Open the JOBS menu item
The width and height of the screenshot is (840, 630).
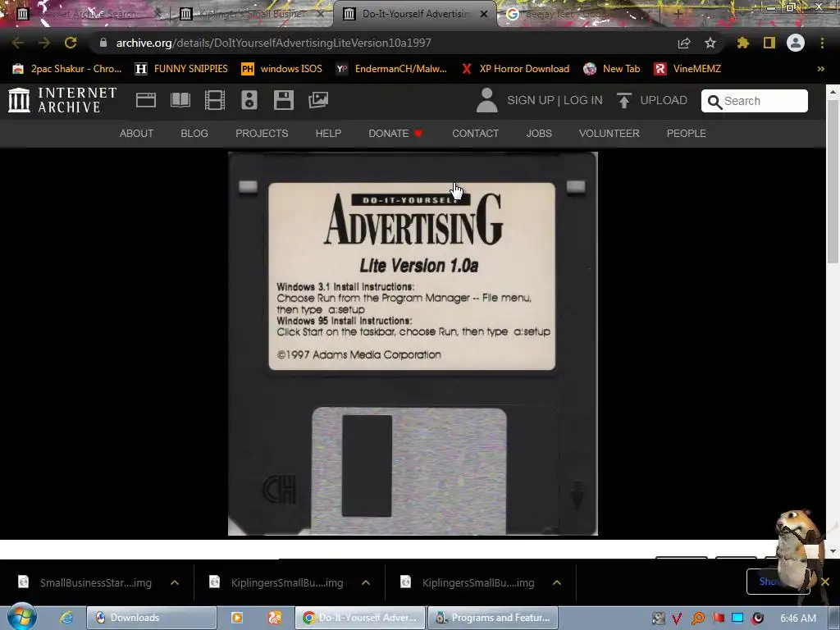(x=539, y=134)
